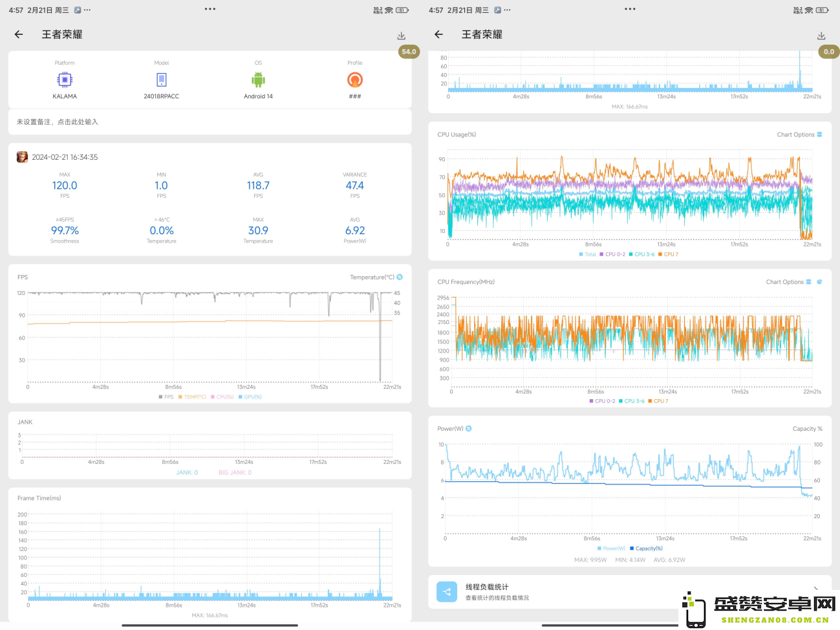Select the 0.0% Temperature value
The width and height of the screenshot is (840, 630).
[x=162, y=231]
